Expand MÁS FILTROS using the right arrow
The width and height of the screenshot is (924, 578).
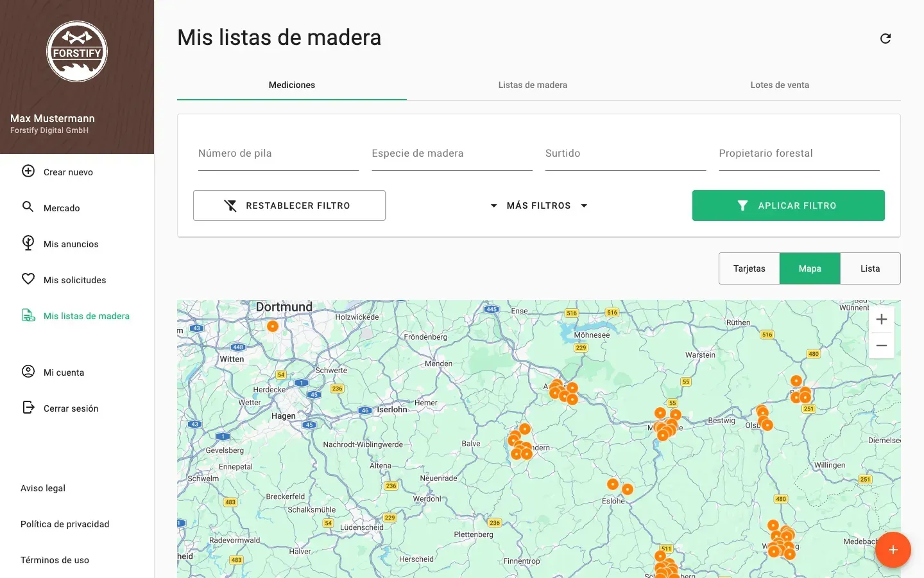[x=584, y=206]
